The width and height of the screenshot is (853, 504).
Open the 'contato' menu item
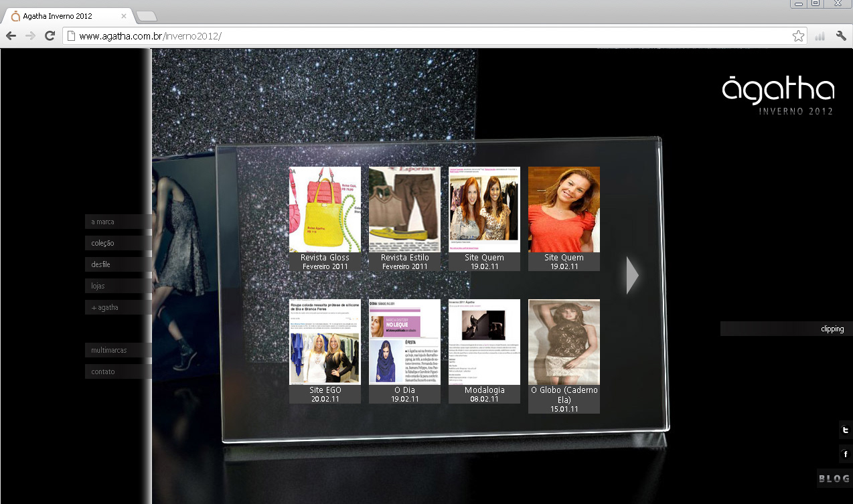[119, 371]
